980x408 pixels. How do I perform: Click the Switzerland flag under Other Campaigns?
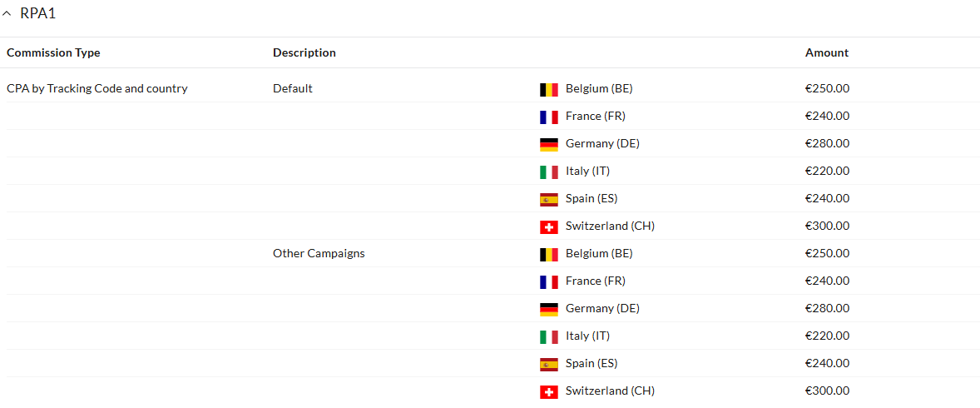(548, 391)
